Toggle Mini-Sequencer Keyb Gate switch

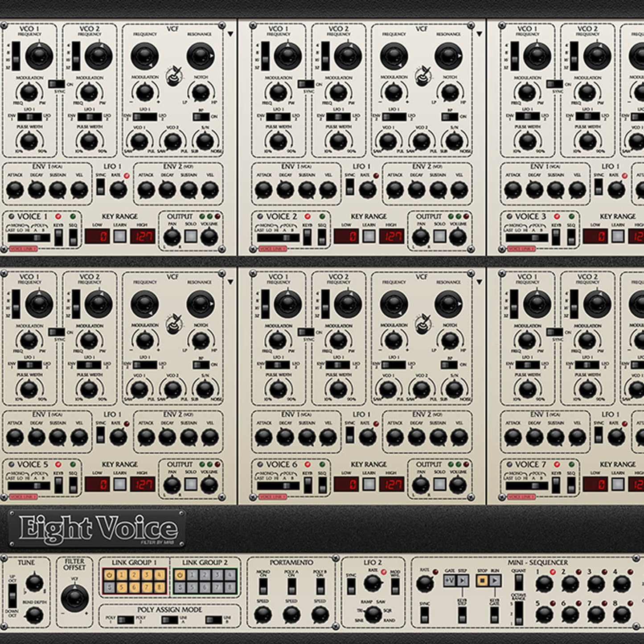point(494,615)
